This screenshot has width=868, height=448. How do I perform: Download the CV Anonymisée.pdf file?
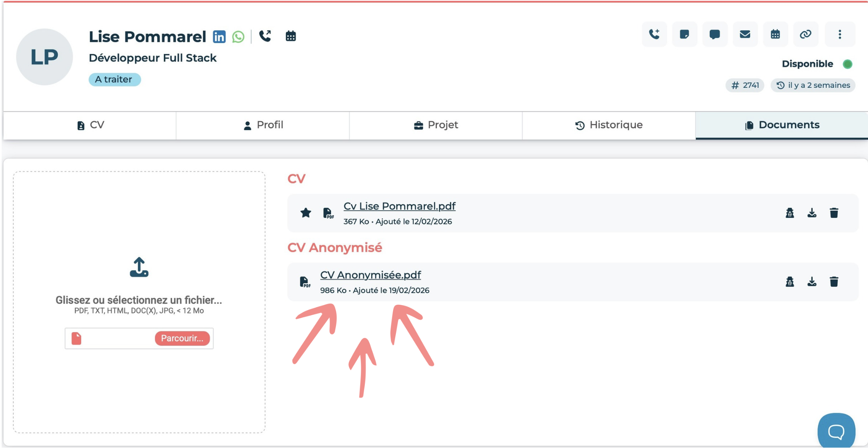(812, 282)
